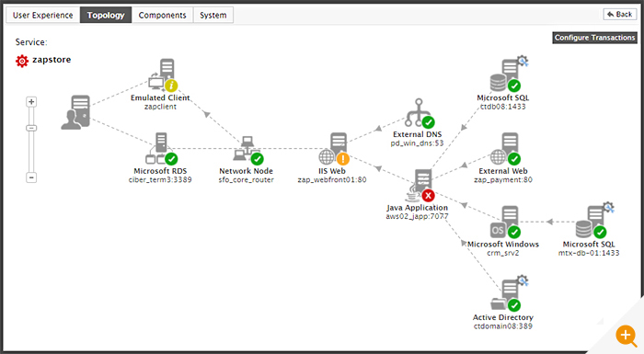Zoom out with the minus button

click(31, 177)
